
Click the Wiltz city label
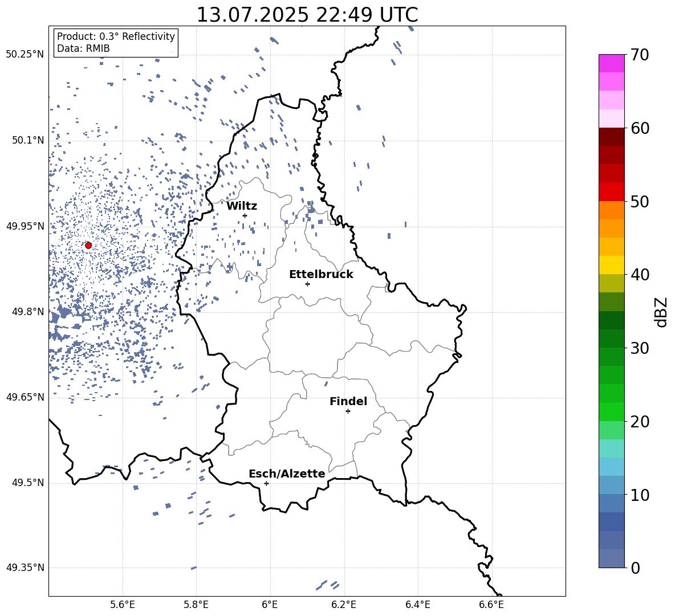(x=242, y=206)
